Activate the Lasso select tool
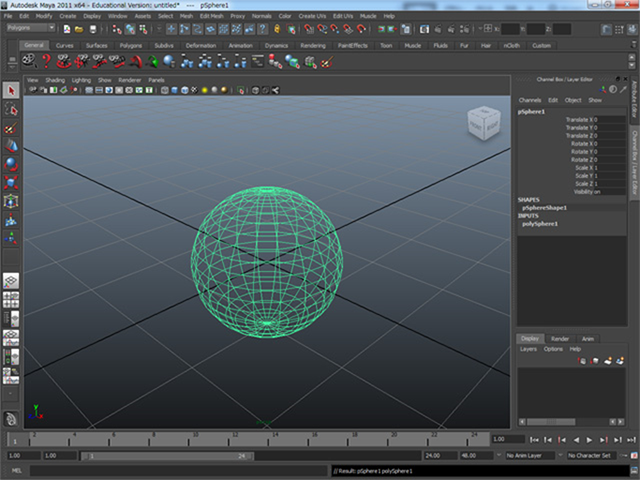The width and height of the screenshot is (640, 480). pyautogui.click(x=11, y=109)
